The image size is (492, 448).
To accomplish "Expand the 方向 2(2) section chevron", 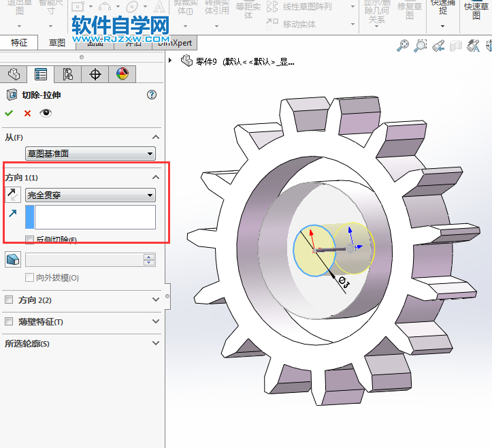I will tap(156, 300).
